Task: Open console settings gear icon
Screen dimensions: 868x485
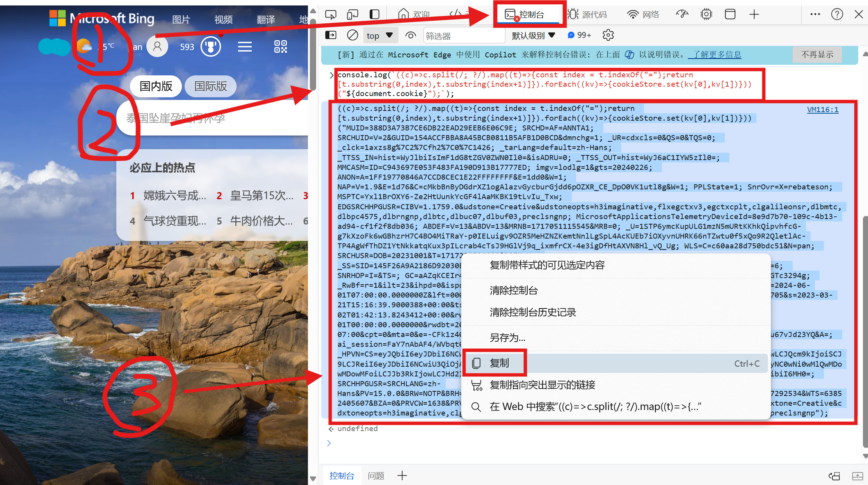Action: click(x=608, y=35)
